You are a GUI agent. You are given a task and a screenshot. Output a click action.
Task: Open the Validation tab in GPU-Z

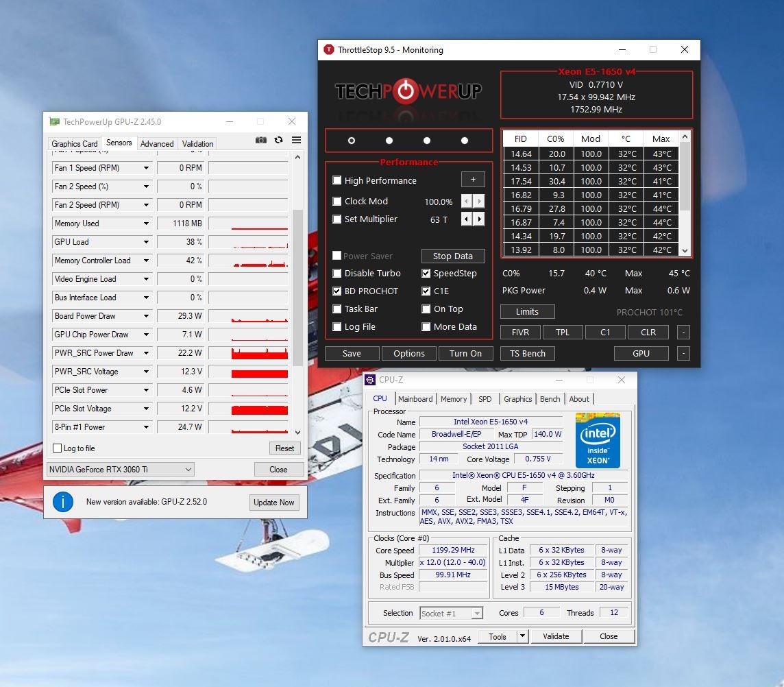click(x=197, y=143)
